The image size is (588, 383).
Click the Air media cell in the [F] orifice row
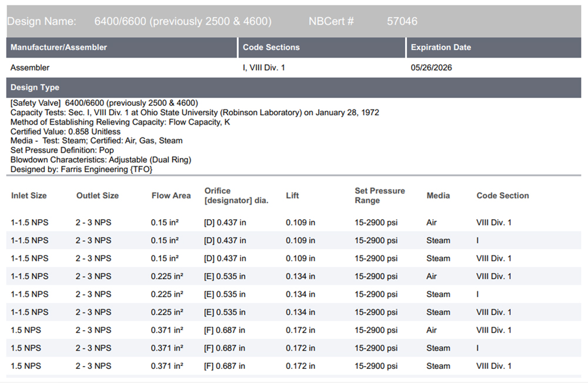pos(432,330)
